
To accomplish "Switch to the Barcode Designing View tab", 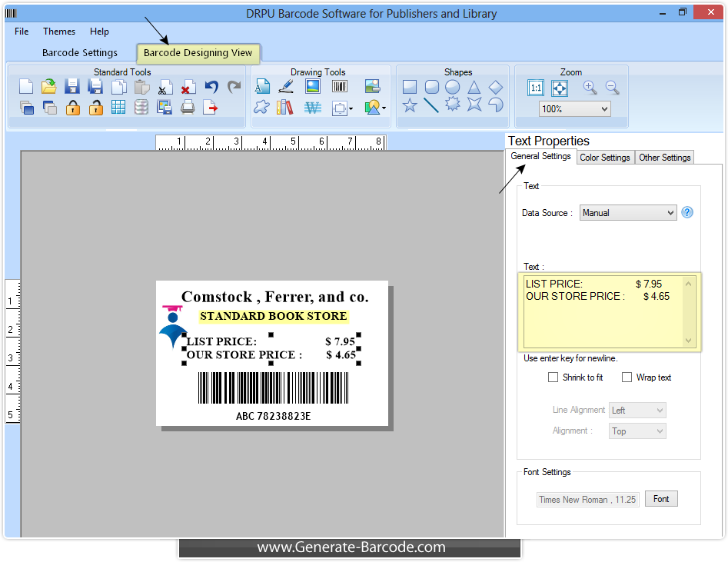I will click(198, 52).
